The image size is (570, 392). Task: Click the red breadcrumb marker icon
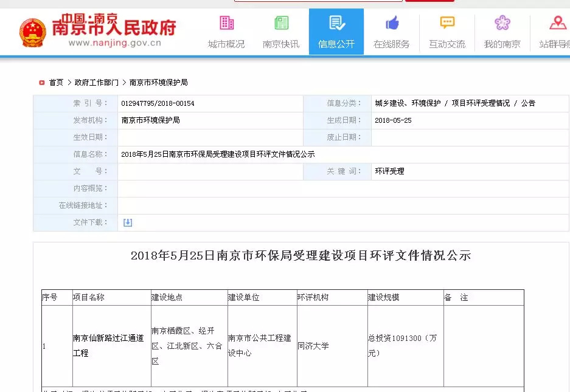[41, 83]
